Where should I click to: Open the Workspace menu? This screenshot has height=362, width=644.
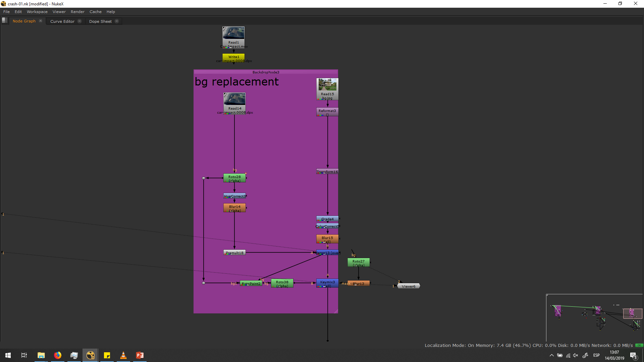pyautogui.click(x=37, y=12)
